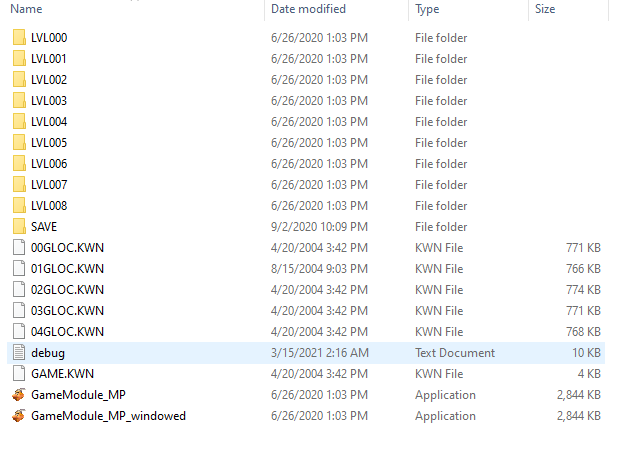The height and width of the screenshot is (465, 634).
Task: Select the LVL007 folder icon
Action: pos(19,185)
